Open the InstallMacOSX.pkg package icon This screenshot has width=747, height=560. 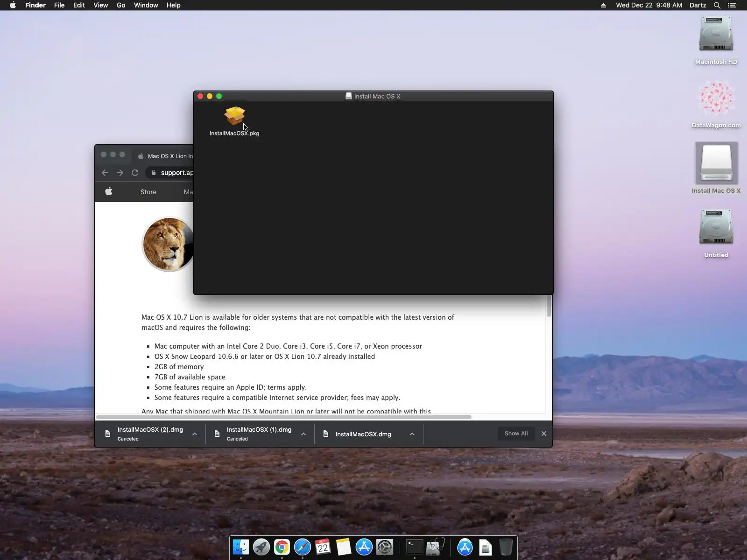coord(234,116)
